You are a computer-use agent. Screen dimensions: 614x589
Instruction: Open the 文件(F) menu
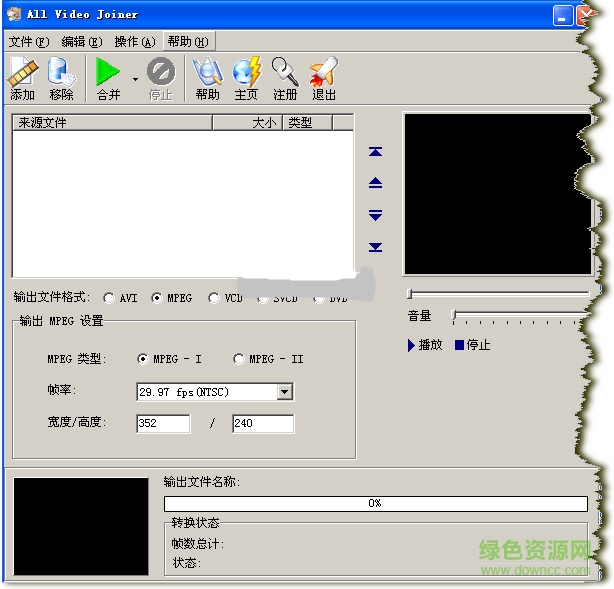coord(28,42)
